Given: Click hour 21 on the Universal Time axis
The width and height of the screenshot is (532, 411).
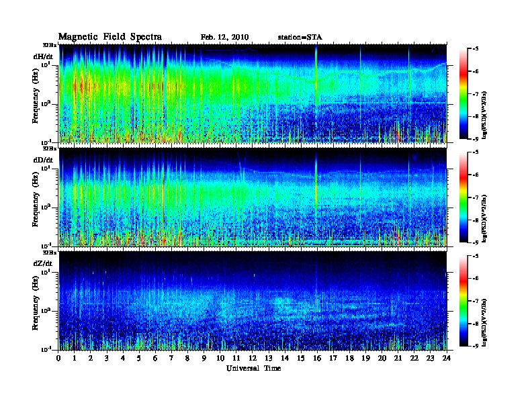Looking at the screenshot, I should 398,359.
